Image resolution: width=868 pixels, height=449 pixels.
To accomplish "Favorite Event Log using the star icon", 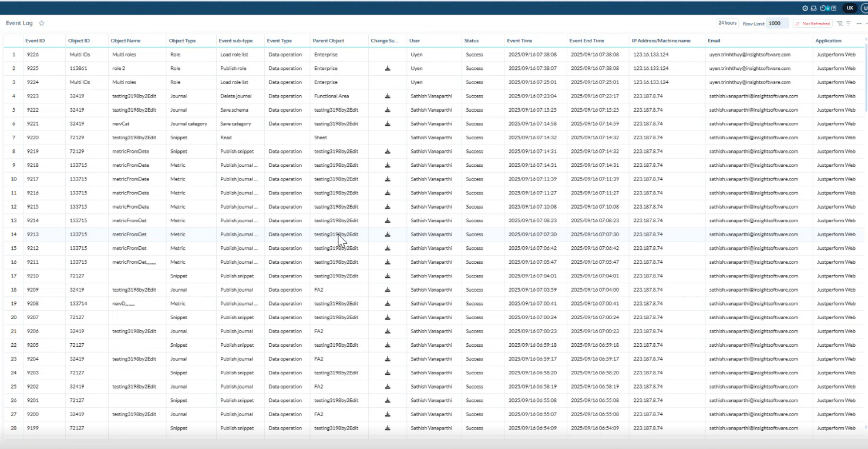I will point(41,23).
